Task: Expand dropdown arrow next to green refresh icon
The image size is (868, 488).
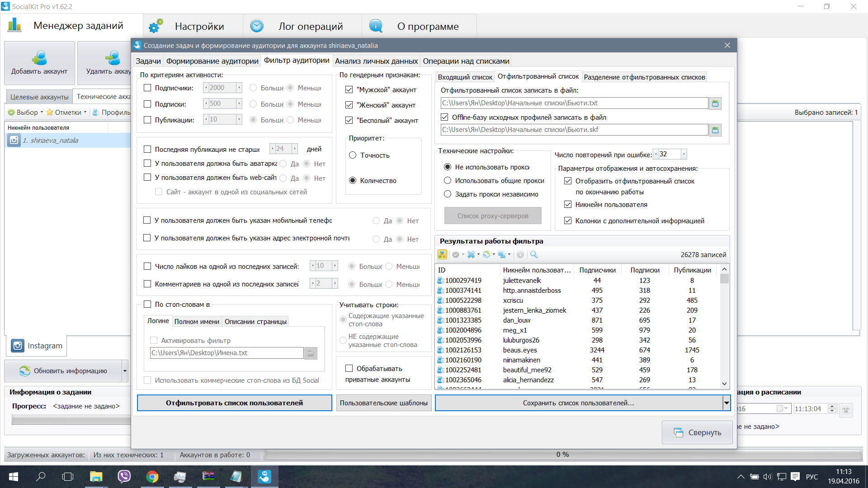Action: pyautogui.click(x=494, y=254)
